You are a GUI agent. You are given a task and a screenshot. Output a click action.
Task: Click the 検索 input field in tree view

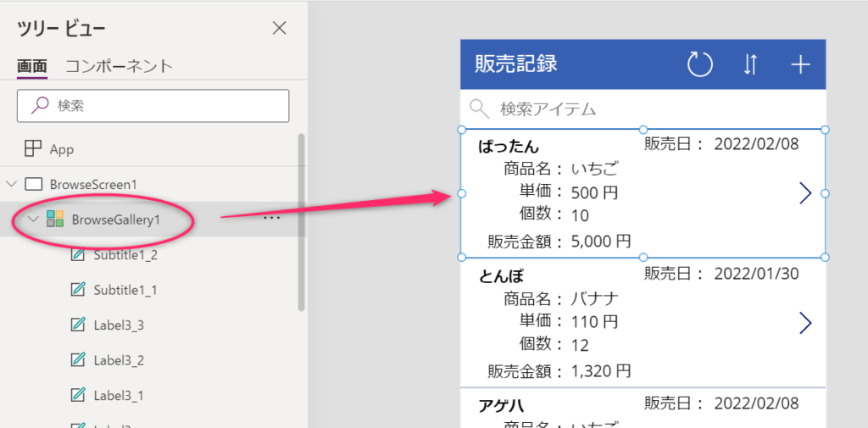pos(153,106)
